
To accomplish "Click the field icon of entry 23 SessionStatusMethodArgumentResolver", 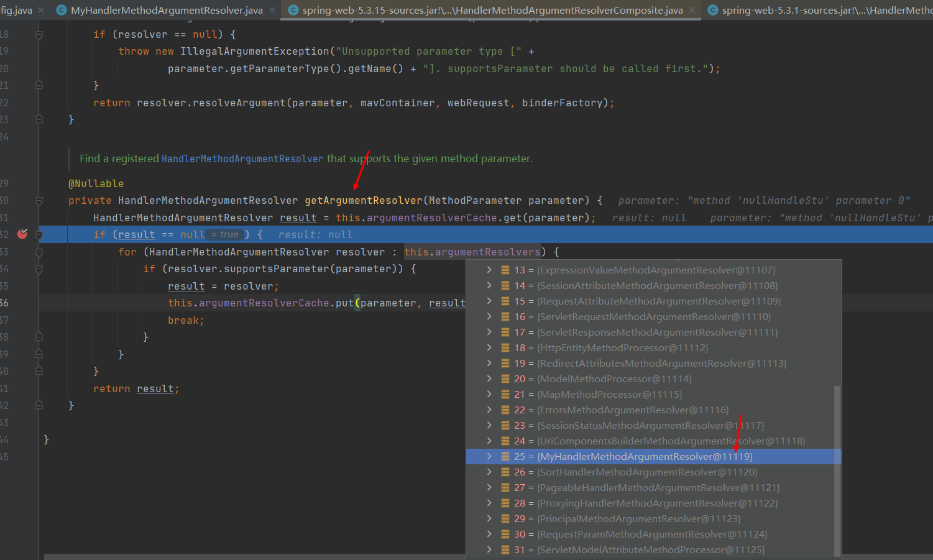I will point(505,425).
